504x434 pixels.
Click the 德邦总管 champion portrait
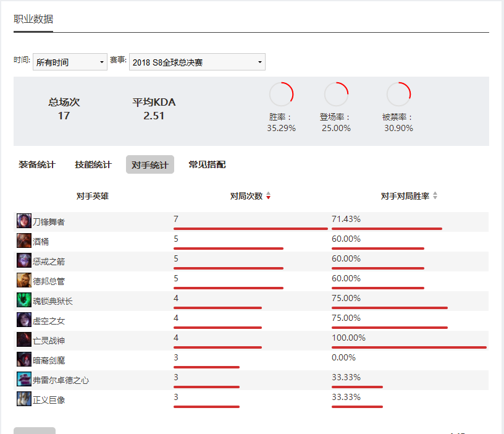[x=23, y=279]
